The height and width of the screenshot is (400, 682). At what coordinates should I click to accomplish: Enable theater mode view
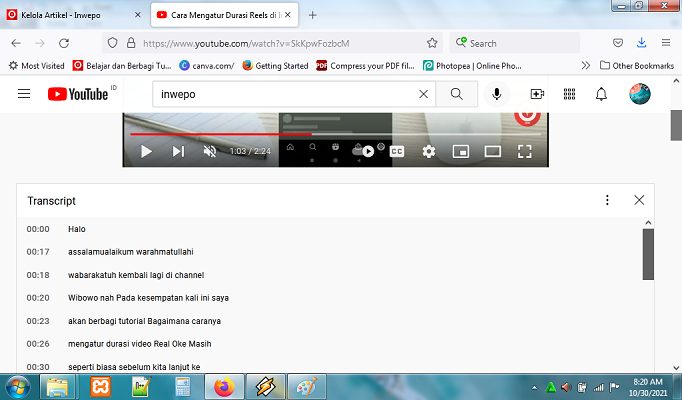(493, 151)
